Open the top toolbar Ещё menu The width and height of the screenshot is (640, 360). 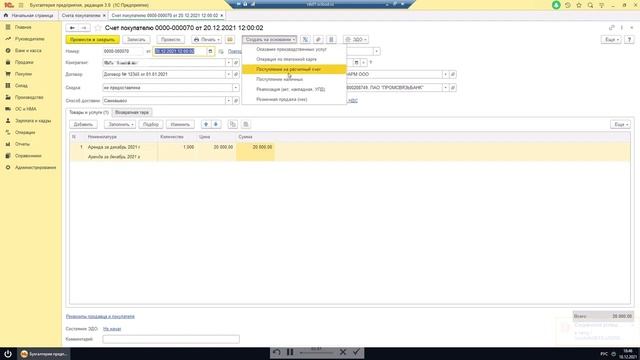611,40
